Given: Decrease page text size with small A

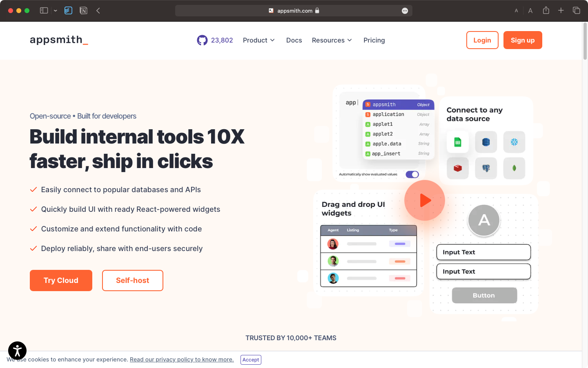Looking at the screenshot, I should click(516, 11).
